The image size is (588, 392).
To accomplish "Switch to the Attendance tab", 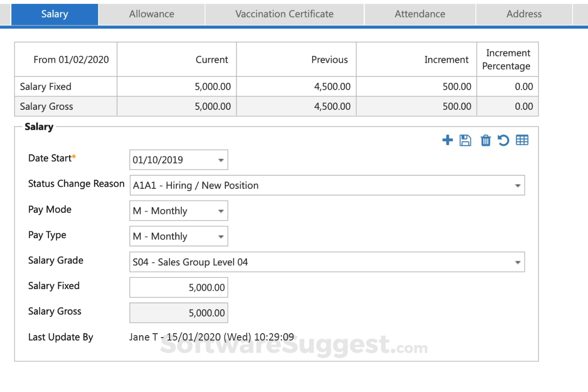I will (x=419, y=14).
